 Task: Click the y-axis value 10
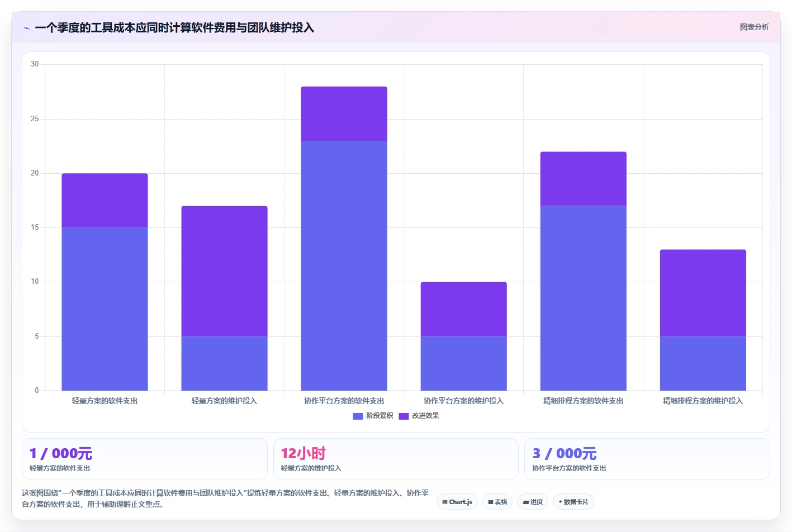[x=35, y=282]
